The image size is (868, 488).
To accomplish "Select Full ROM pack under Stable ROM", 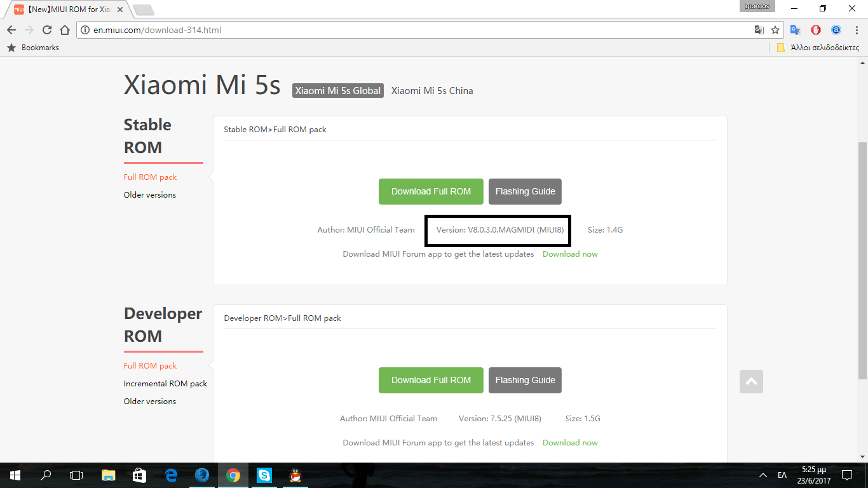I will point(150,177).
